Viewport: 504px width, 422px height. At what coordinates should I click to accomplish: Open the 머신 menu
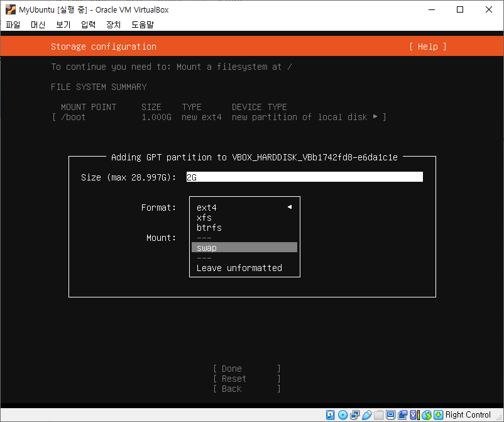tap(38, 25)
